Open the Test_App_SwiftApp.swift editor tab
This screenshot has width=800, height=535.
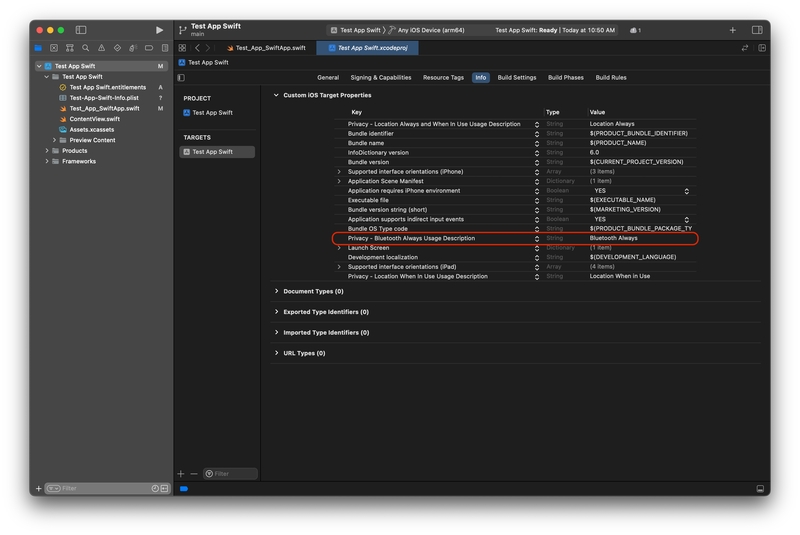click(270, 48)
